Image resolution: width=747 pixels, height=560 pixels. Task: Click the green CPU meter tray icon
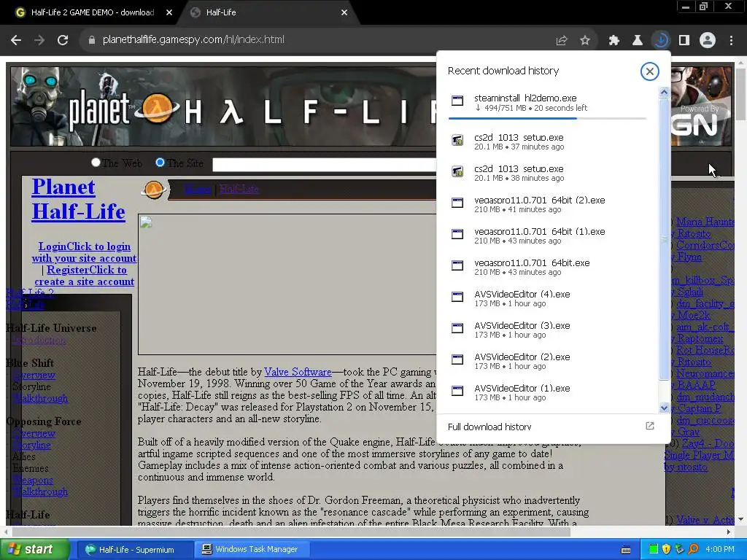tap(654, 550)
